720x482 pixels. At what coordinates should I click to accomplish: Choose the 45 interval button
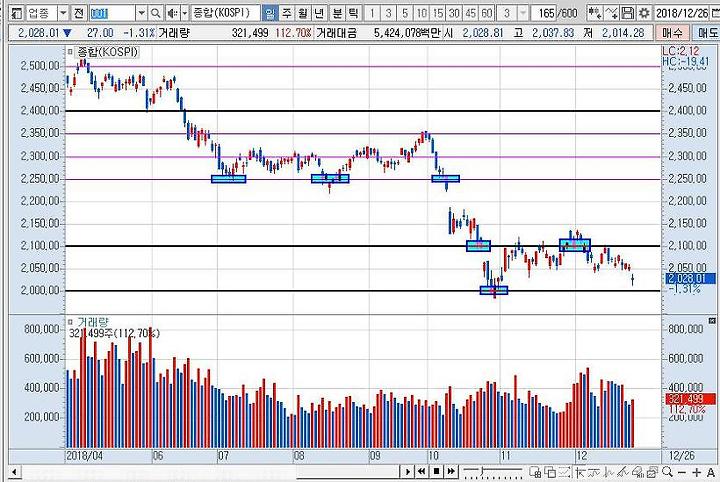471,13
